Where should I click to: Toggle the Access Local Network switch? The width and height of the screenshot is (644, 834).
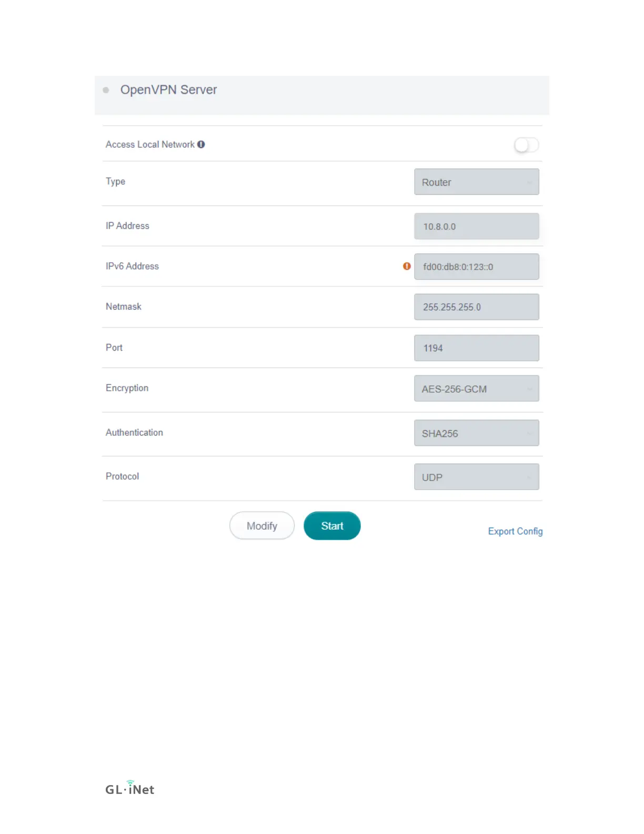coord(526,145)
